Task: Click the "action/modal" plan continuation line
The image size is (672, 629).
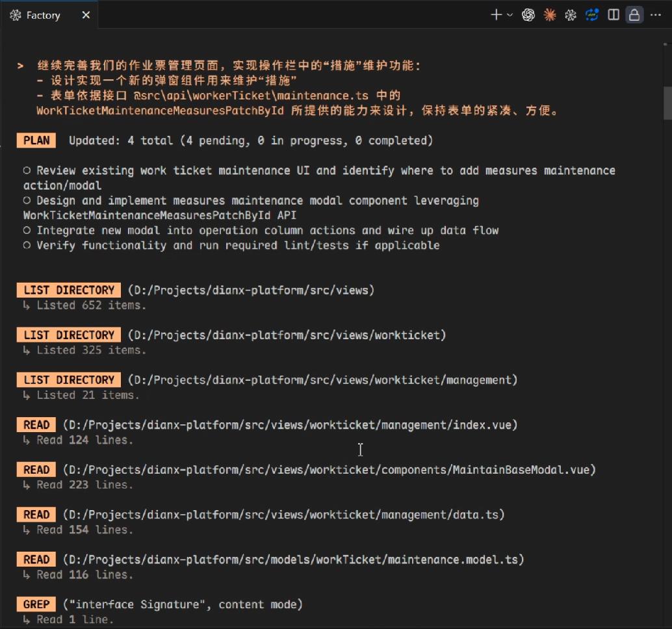Action: click(62, 186)
